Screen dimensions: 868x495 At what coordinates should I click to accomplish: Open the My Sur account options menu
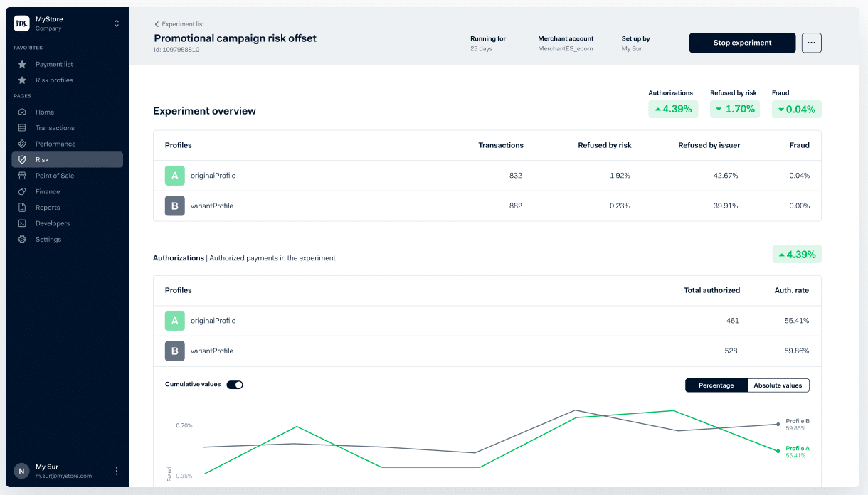point(116,470)
